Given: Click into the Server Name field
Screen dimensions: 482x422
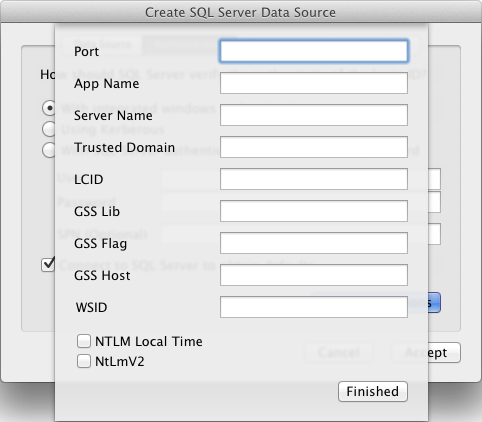Looking at the screenshot, I should 314,115.
